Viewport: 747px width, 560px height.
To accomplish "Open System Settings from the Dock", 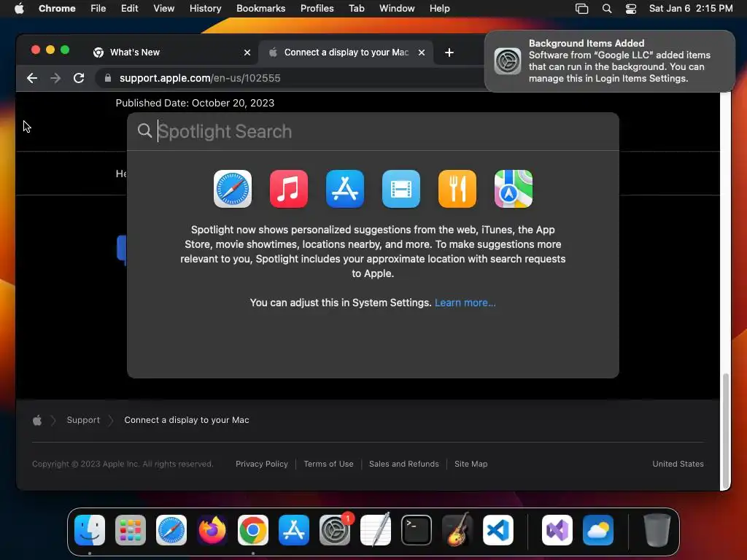I will point(334,530).
